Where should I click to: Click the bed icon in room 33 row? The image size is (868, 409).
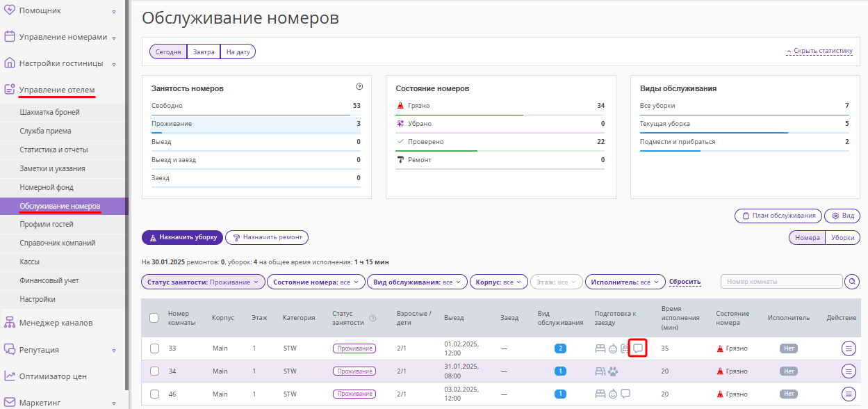click(600, 348)
